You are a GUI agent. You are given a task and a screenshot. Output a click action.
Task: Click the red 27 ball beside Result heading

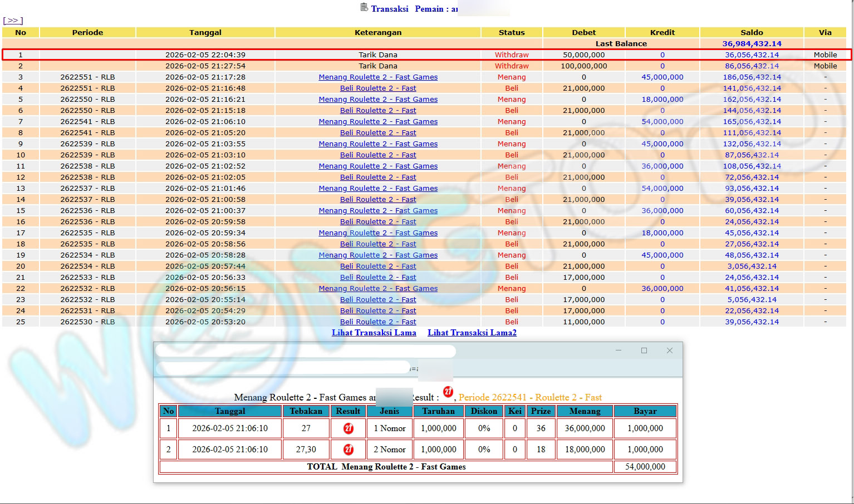point(448,392)
